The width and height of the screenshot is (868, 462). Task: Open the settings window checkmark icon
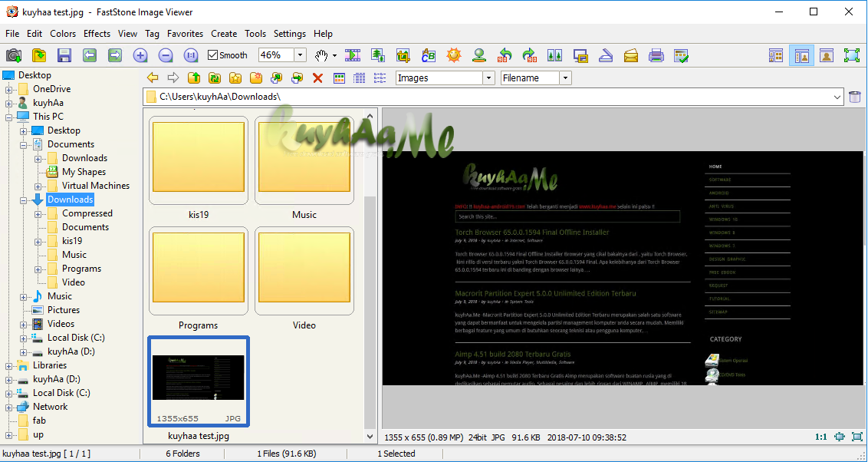tap(682, 54)
